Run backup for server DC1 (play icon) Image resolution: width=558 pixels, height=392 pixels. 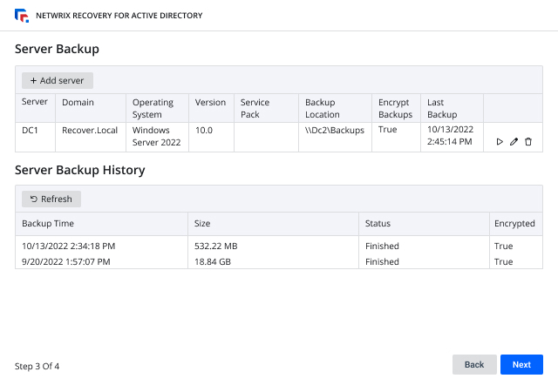pyautogui.click(x=500, y=142)
